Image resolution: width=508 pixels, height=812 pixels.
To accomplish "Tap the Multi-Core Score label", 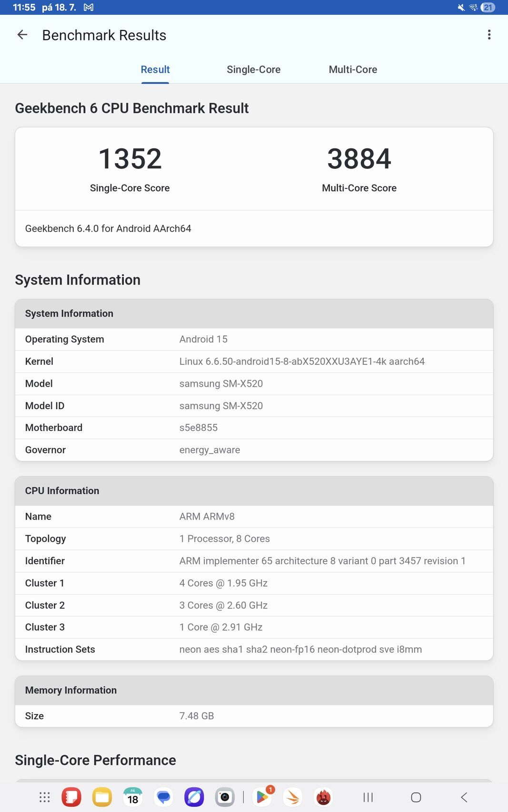I will pos(359,188).
